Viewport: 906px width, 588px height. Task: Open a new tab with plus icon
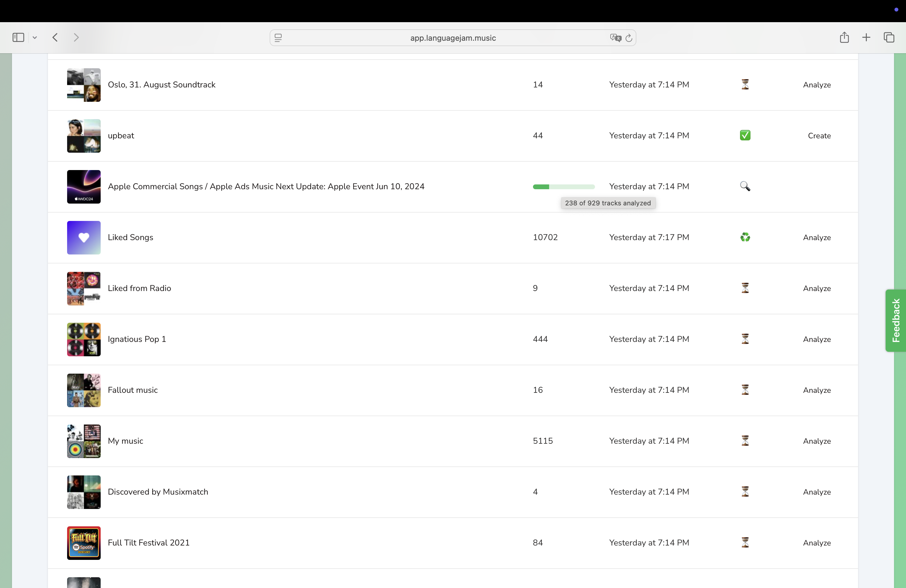[x=866, y=37]
